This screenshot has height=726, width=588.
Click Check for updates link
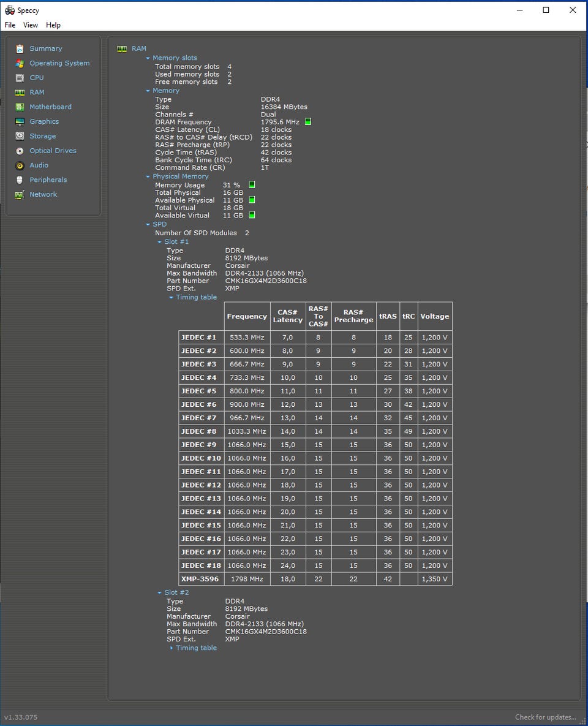[545, 717]
